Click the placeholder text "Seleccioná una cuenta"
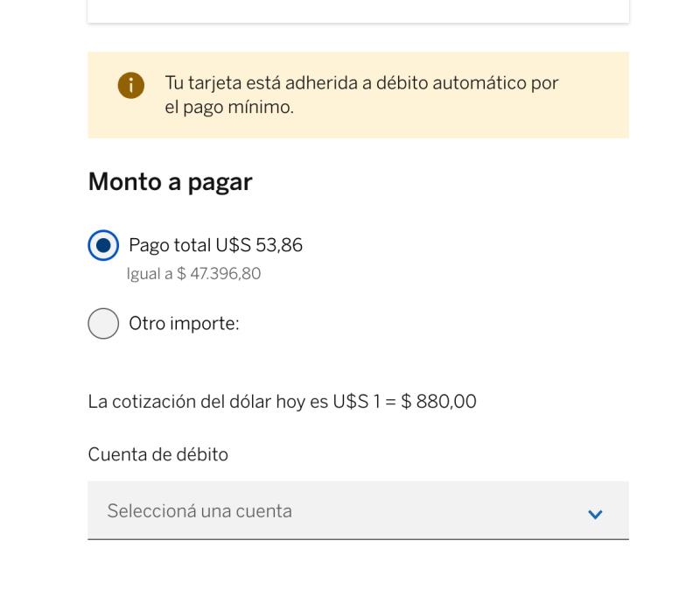 199,510
